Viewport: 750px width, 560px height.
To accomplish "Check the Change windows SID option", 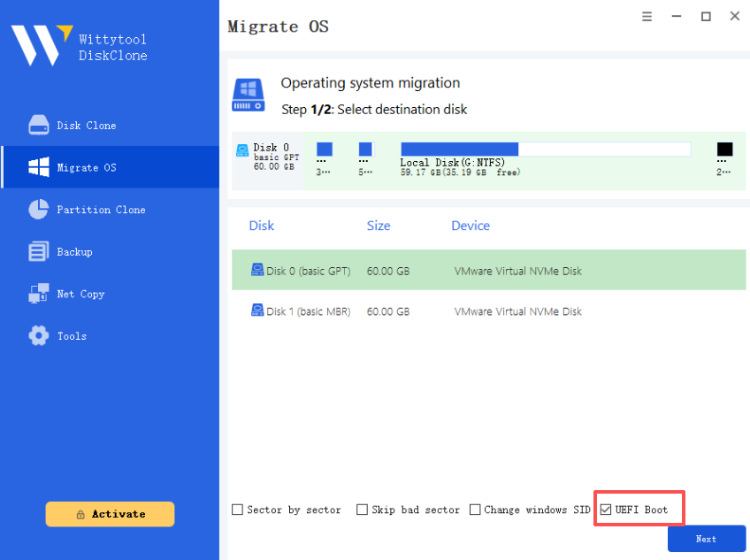I will pyautogui.click(x=475, y=510).
